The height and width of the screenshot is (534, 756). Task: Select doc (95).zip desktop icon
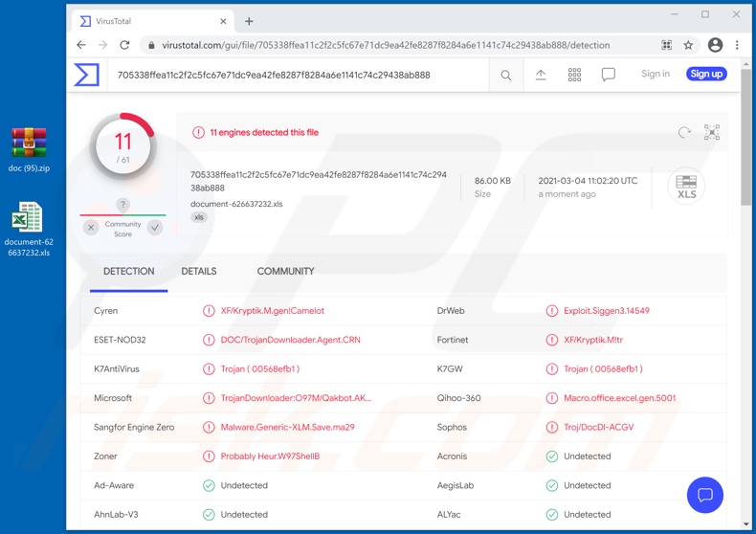click(x=29, y=150)
